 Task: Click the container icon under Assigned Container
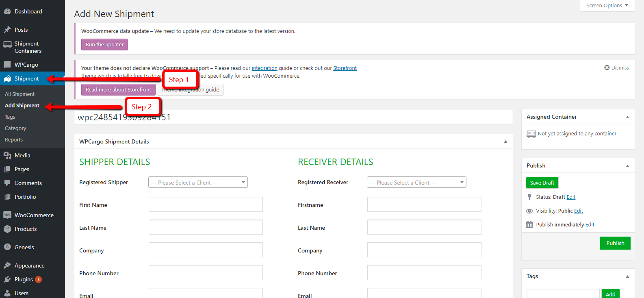point(531,134)
